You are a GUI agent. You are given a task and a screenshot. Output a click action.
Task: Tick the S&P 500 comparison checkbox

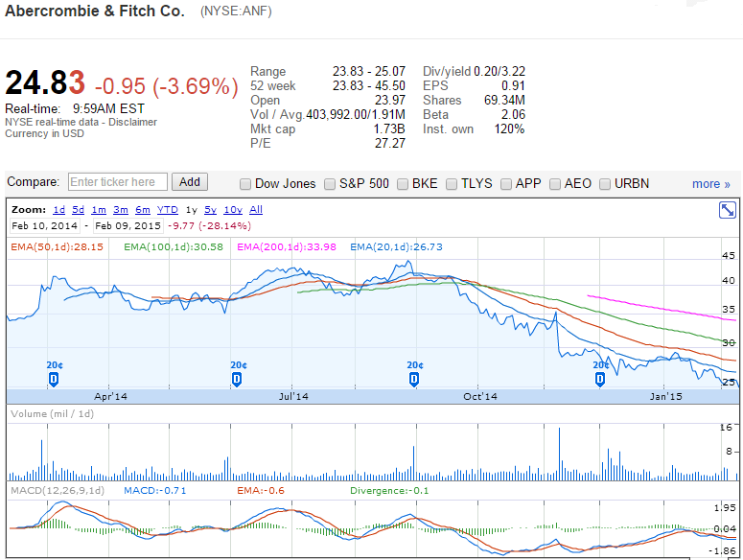[330, 184]
